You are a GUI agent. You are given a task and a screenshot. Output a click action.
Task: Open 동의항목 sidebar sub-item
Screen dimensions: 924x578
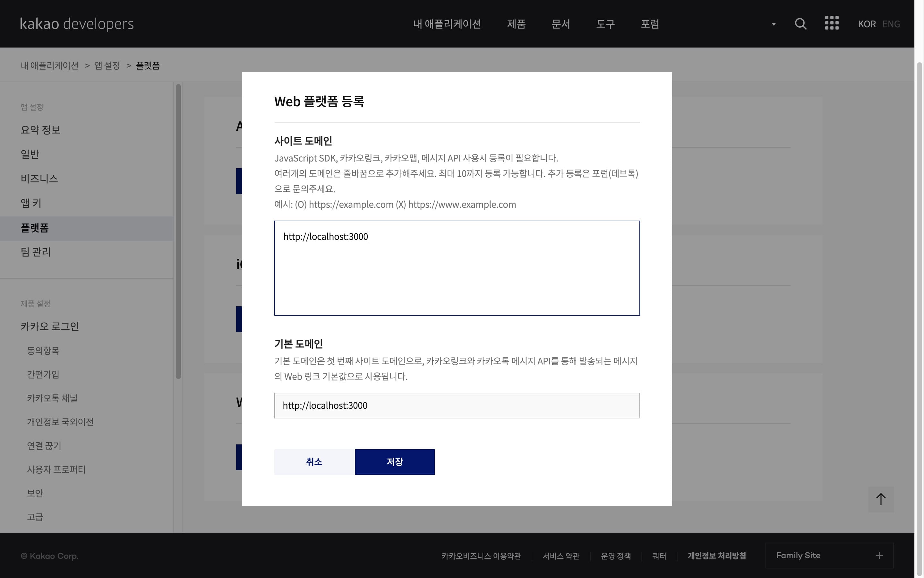[x=43, y=351]
